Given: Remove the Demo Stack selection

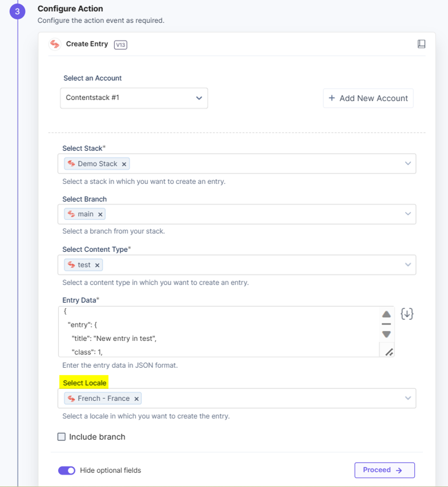Looking at the screenshot, I should coord(124,164).
